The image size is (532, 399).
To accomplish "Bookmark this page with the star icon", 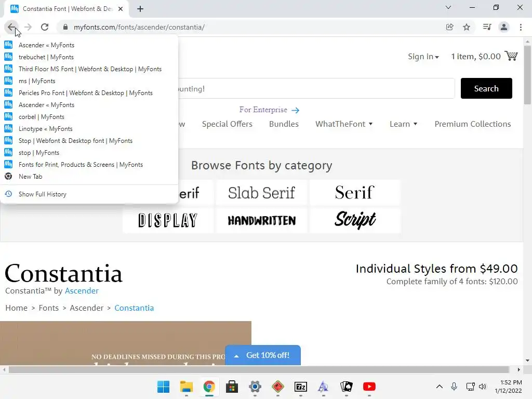I will 467,27.
